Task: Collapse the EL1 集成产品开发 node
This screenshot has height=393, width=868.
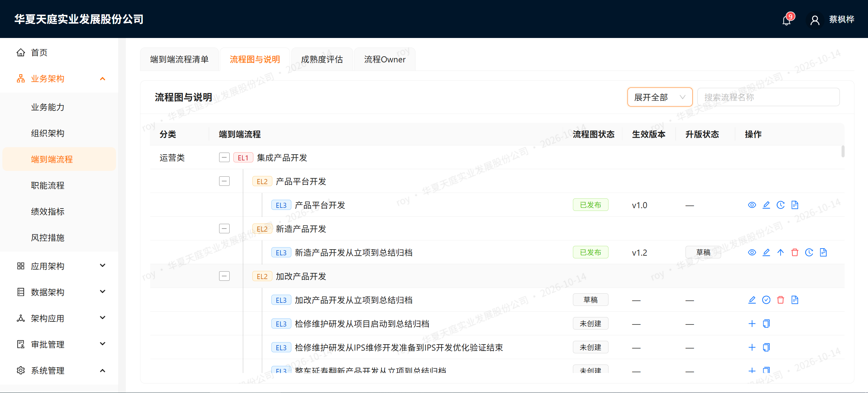Action: click(224, 158)
